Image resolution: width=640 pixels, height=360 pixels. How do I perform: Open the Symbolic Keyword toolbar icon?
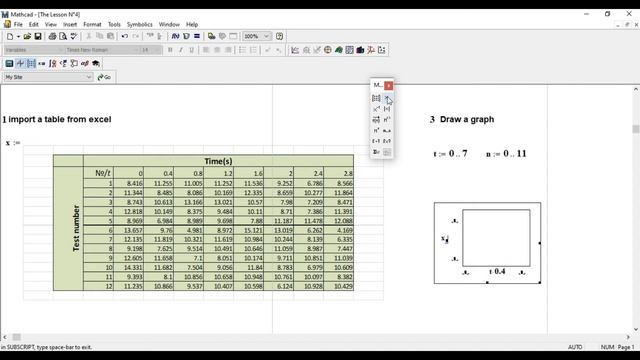point(96,63)
